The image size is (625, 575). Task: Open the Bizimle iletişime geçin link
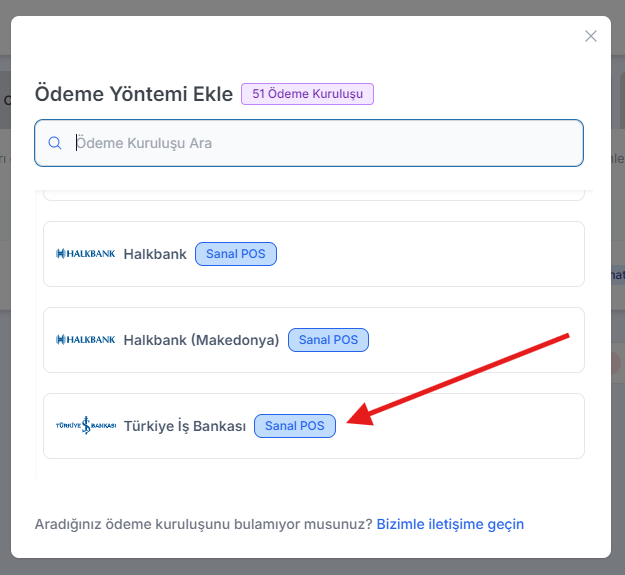[450, 524]
